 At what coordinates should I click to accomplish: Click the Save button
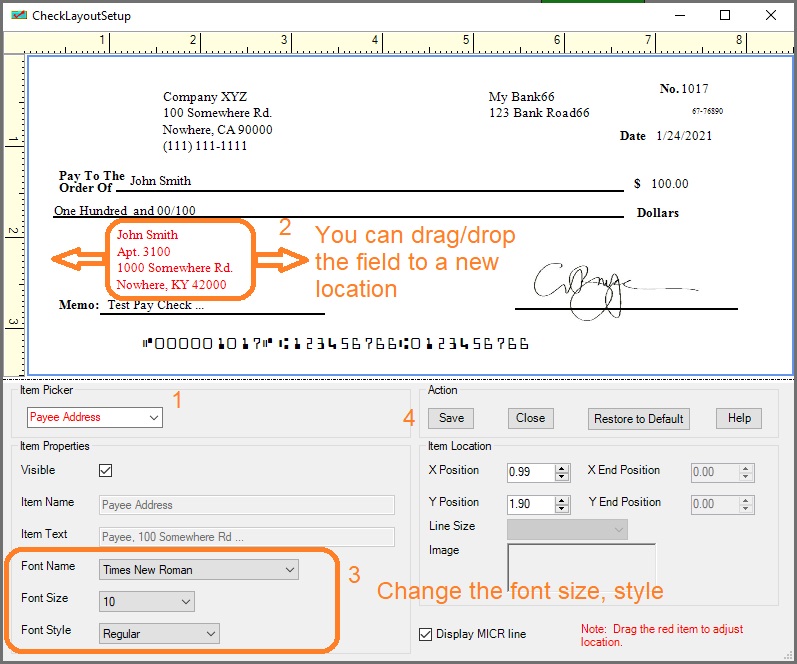click(451, 418)
